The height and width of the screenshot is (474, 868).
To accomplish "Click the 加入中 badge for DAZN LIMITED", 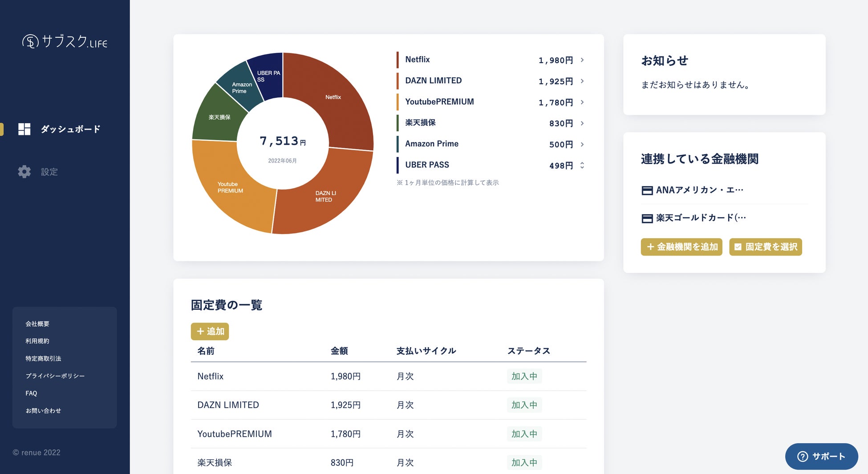I will [524, 405].
